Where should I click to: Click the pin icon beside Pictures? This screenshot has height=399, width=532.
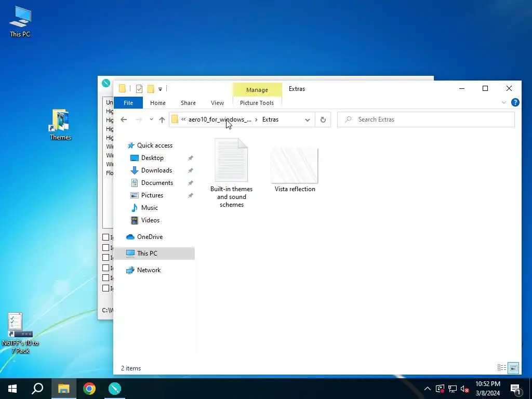(x=190, y=195)
